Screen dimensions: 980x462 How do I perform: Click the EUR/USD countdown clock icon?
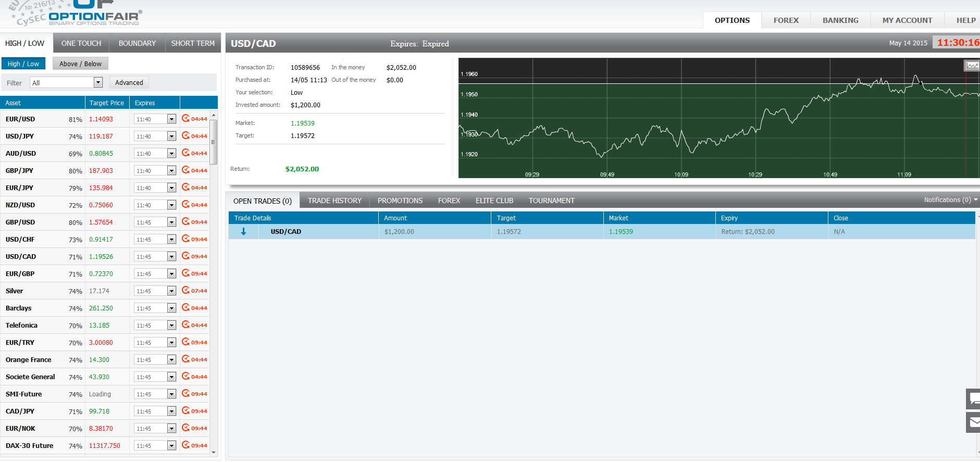[x=185, y=119]
